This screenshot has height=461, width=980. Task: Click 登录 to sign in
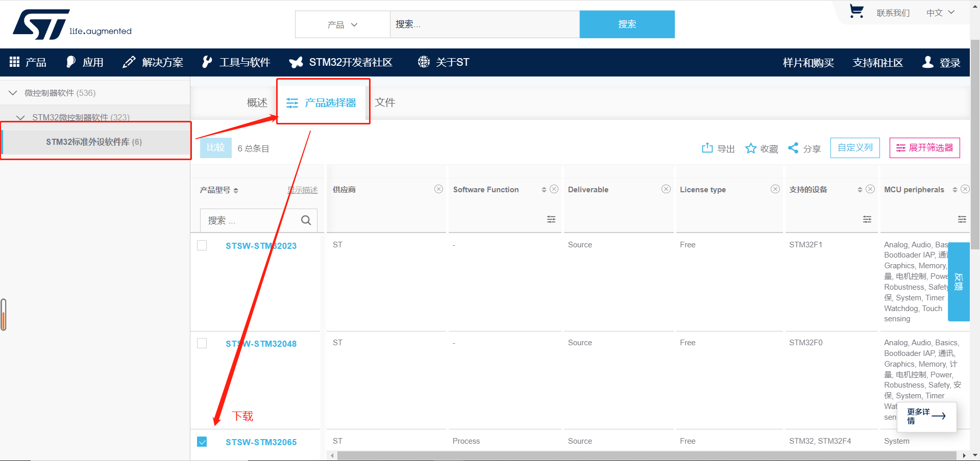point(942,63)
